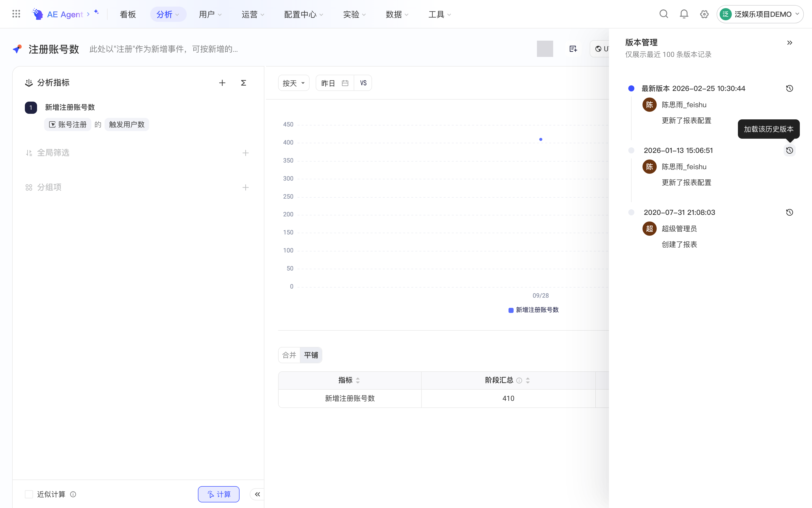The width and height of the screenshot is (812, 508).
Task: Open the notifications bell
Action: [684, 14]
